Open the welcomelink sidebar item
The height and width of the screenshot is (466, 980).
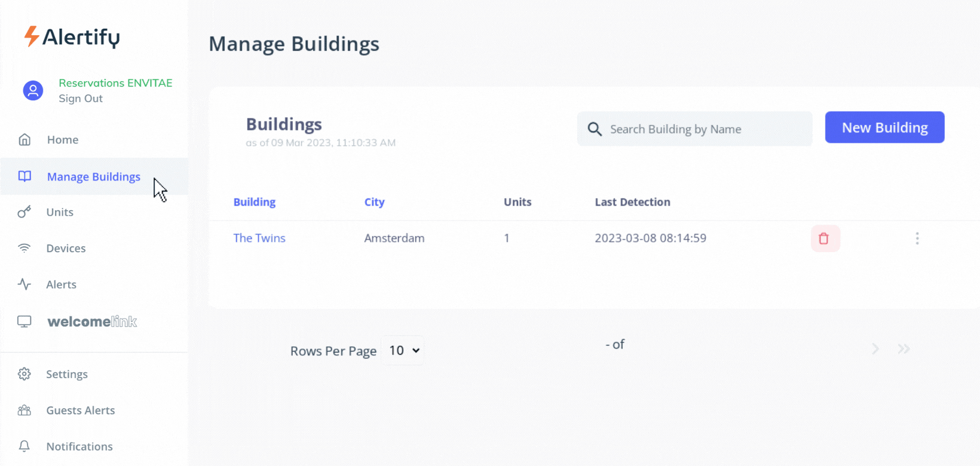tap(92, 321)
